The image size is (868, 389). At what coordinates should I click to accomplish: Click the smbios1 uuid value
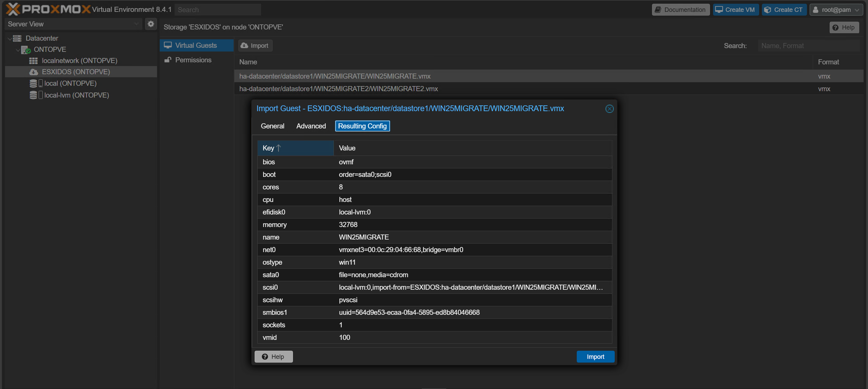click(x=409, y=312)
